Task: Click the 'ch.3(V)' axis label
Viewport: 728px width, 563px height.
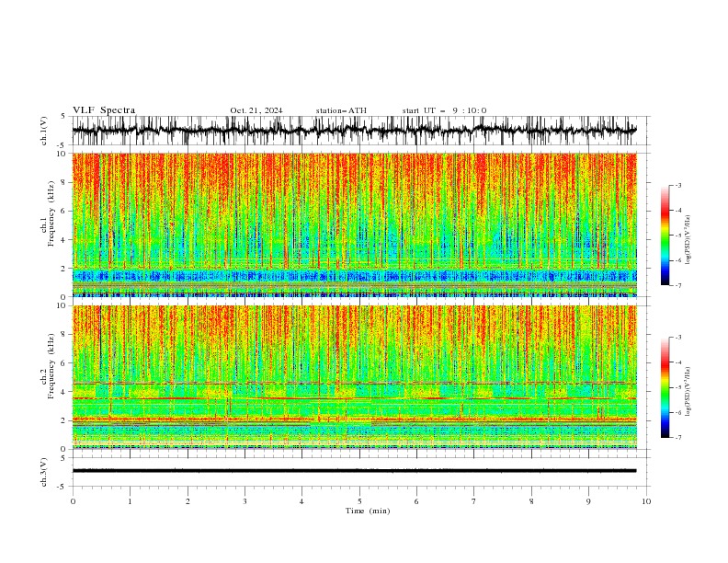Action: click(x=44, y=472)
